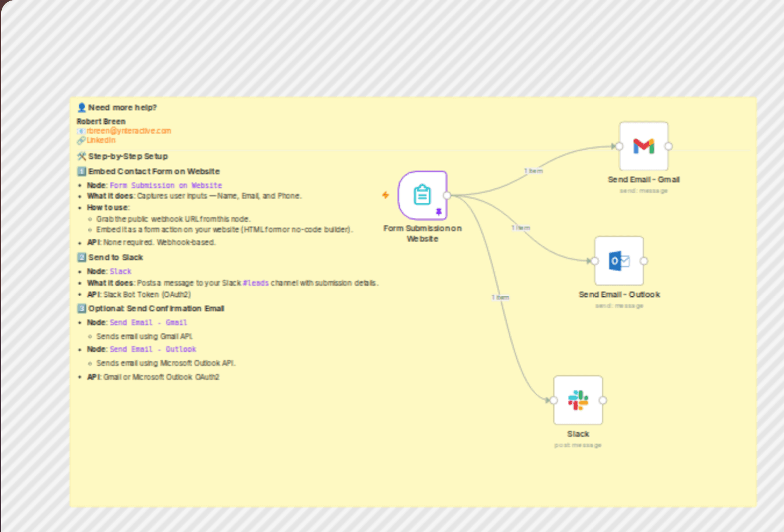Click the #leads channel link
This screenshot has width=784, height=532.
click(x=256, y=283)
